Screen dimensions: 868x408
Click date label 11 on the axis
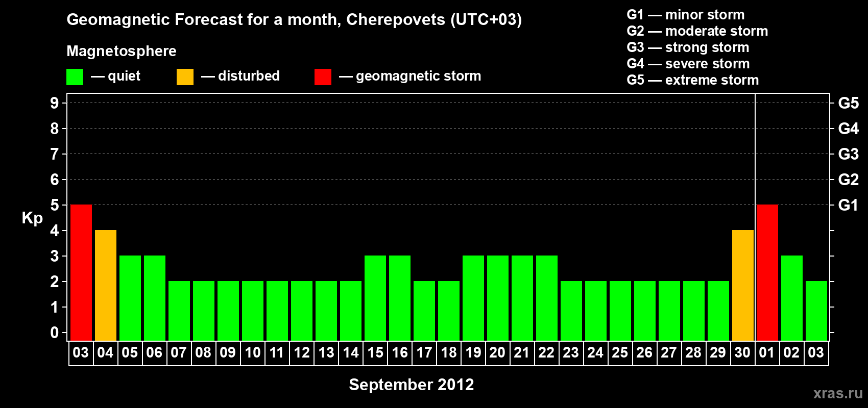(x=277, y=353)
